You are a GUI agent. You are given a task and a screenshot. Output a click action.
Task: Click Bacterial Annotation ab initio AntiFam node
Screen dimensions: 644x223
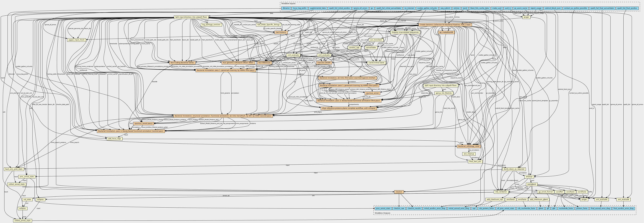tap(348, 78)
